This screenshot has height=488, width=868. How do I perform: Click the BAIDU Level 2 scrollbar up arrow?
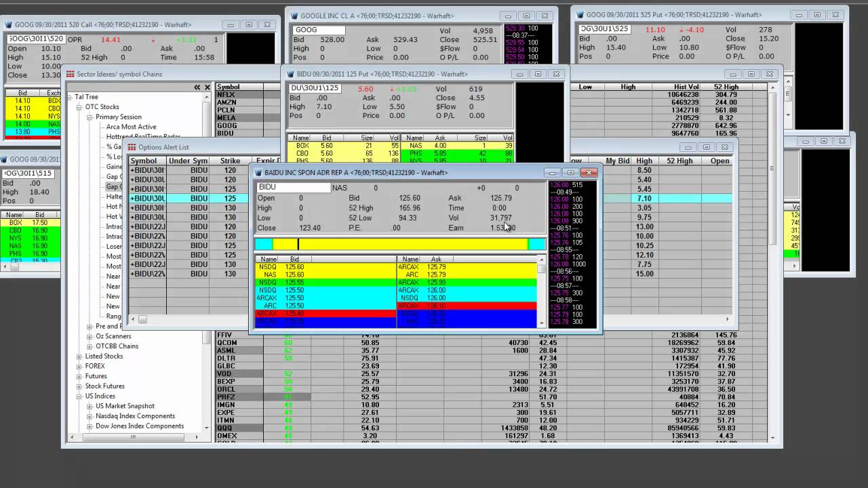pyautogui.click(x=541, y=260)
